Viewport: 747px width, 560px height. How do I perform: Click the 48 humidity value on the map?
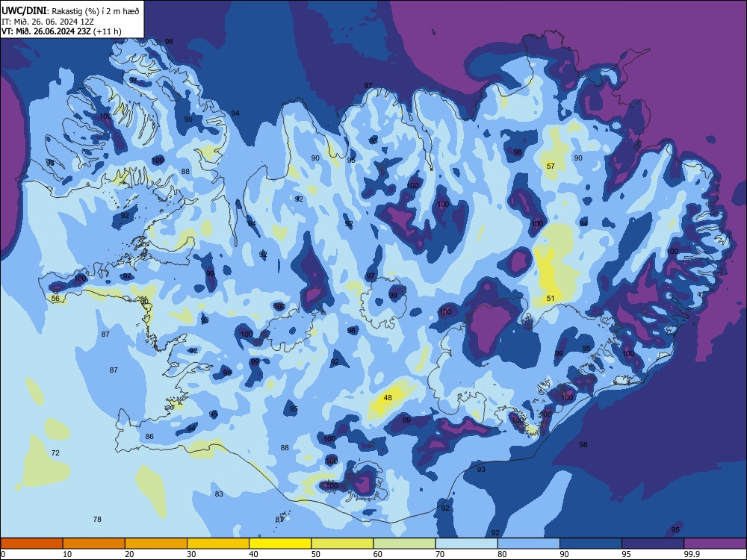pyautogui.click(x=388, y=398)
